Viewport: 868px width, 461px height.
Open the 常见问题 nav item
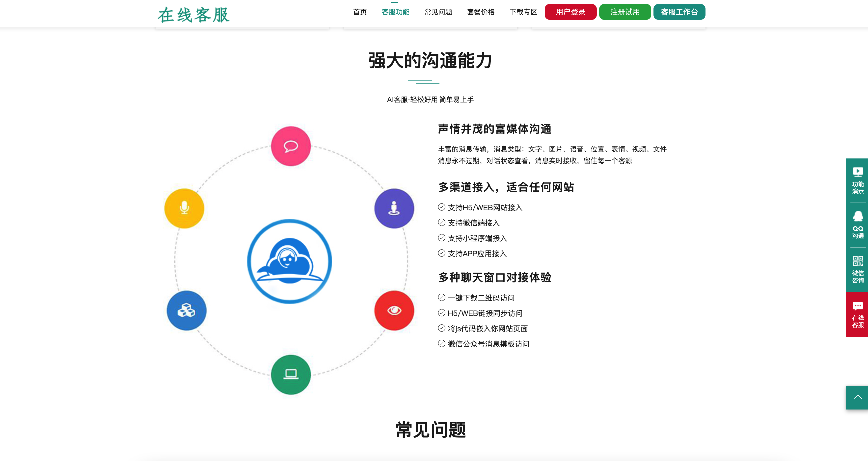(438, 12)
